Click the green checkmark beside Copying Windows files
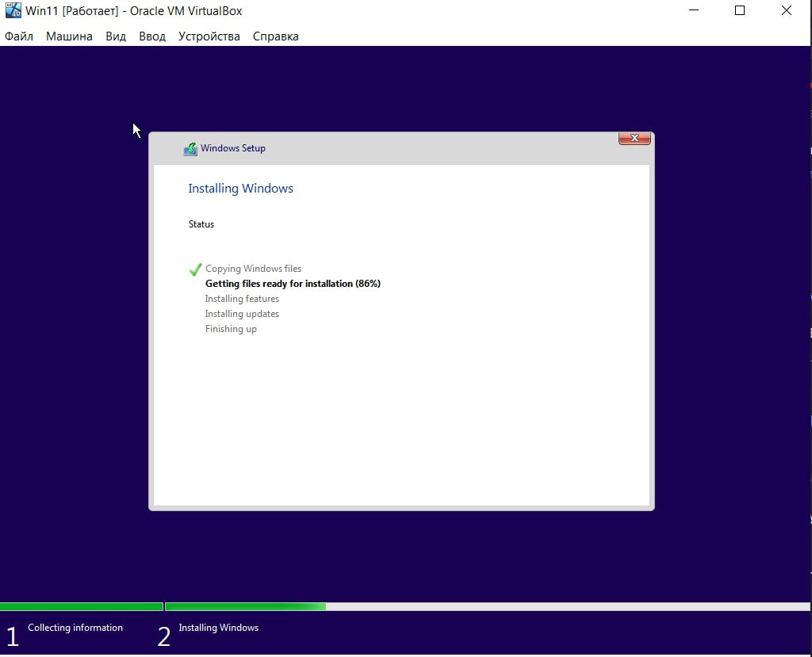 [x=195, y=269]
